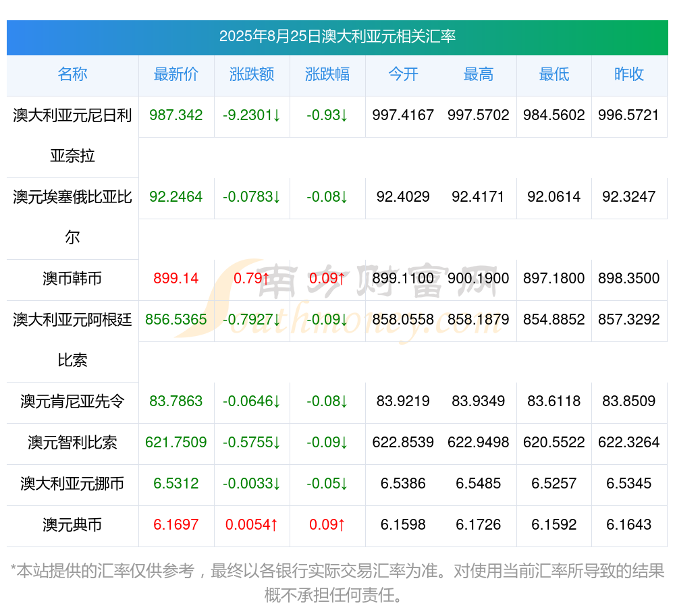Click latest price 92.2464
Viewport: 675px width, 616px height.
(x=176, y=197)
